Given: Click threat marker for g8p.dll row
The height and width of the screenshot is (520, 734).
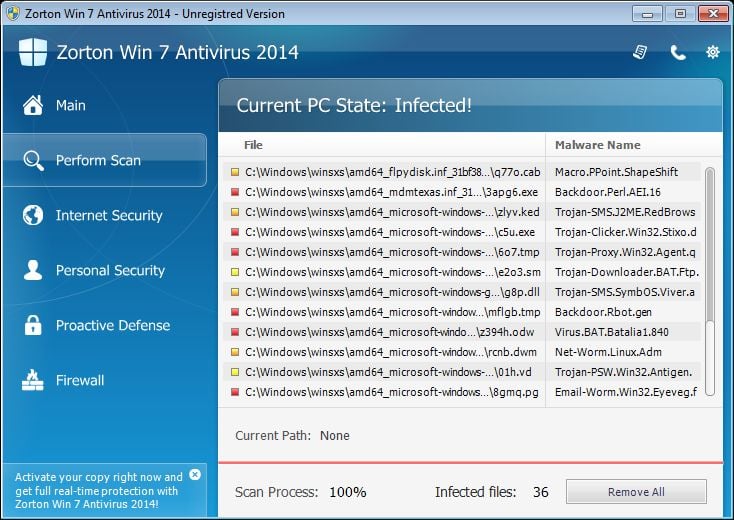Looking at the screenshot, I should point(235,292).
